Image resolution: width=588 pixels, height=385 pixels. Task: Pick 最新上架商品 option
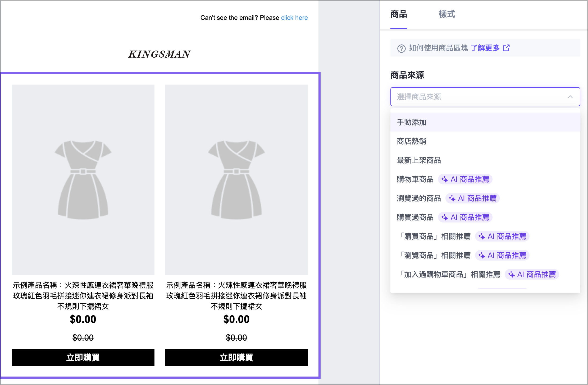pyautogui.click(x=419, y=160)
